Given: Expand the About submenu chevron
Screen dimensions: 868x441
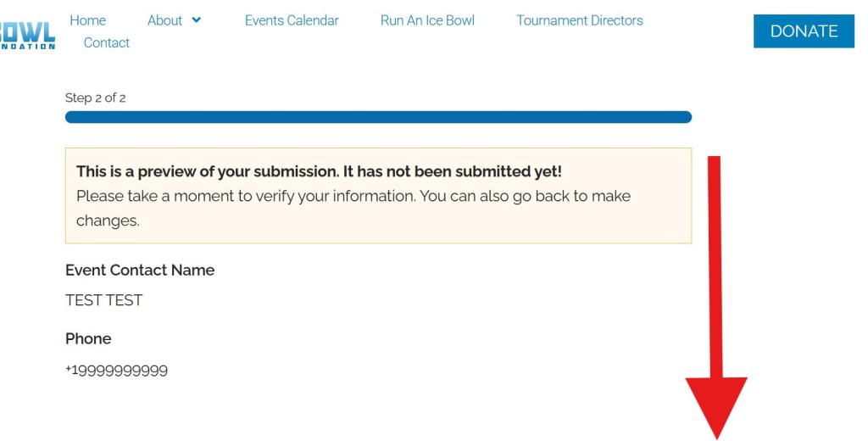Looking at the screenshot, I should point(197,20).
